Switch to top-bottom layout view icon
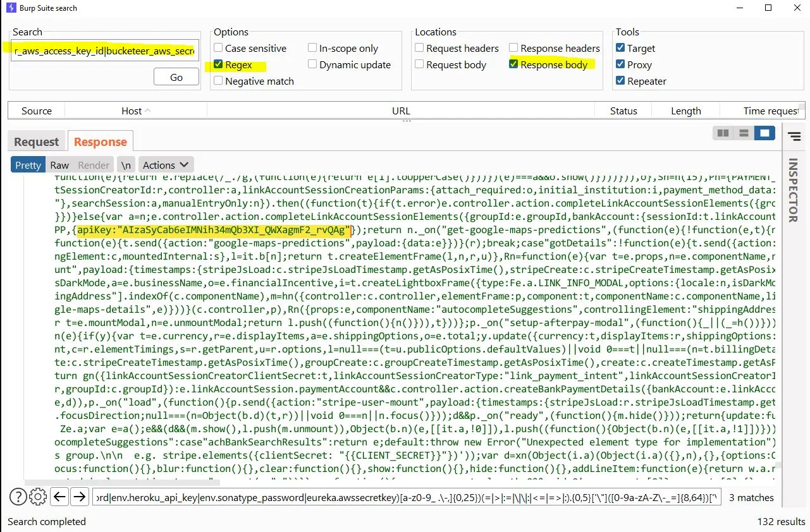Screen dimensions: 810x532 tap(744, 133)
